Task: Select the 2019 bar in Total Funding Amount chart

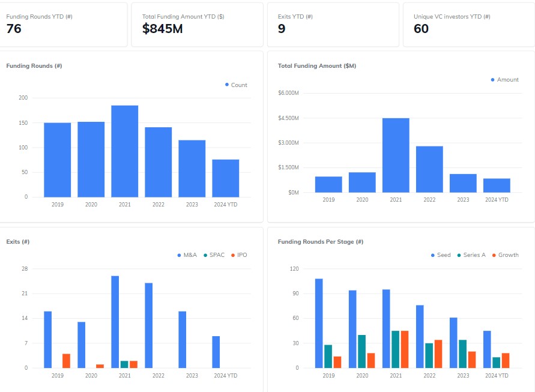Action: (x=328, y=184)
